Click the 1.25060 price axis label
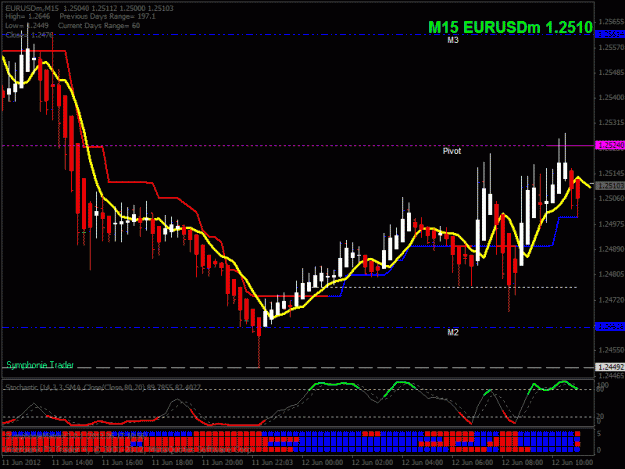This screenshot has width=625, height=469. tap(611, 198)
